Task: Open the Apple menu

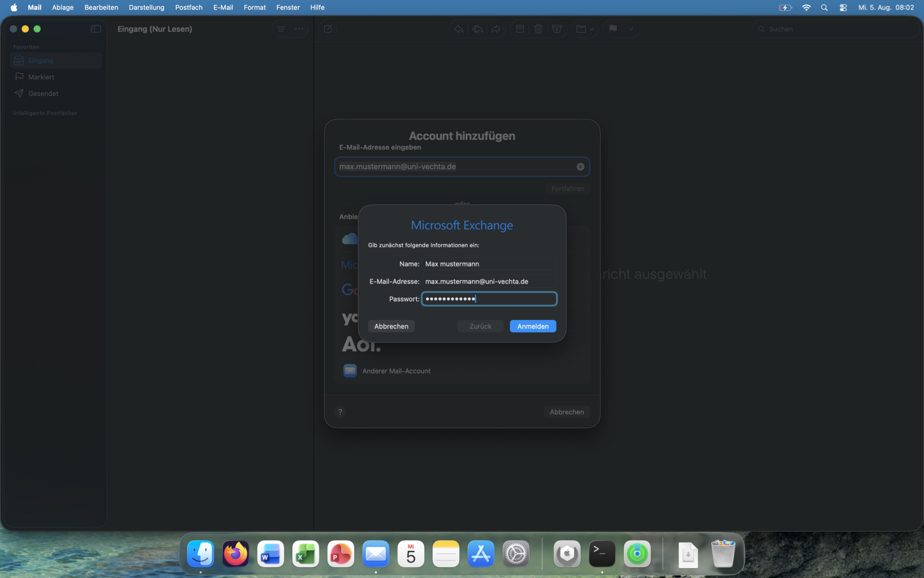Action: point(14,8)
